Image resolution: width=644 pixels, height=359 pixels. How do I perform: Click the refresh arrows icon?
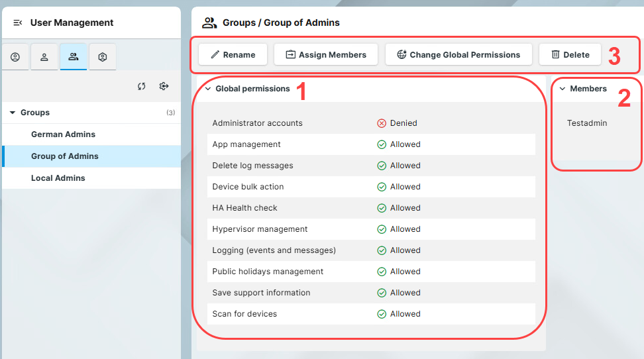click(x=142, y=86)
